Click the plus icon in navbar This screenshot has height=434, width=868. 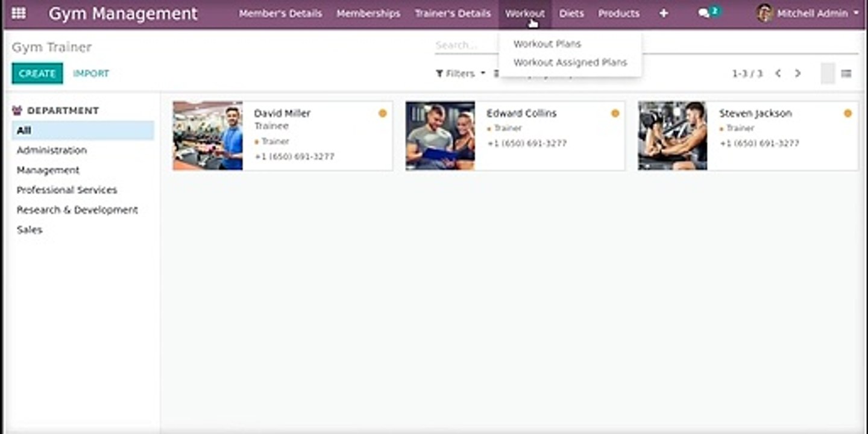(x=664, y=13)
